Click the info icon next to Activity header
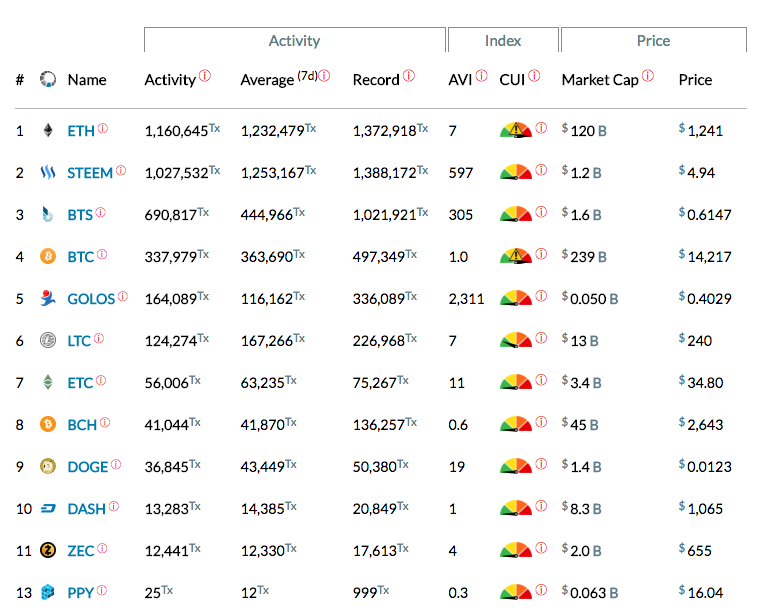The image size is (762, 613). 205,75
